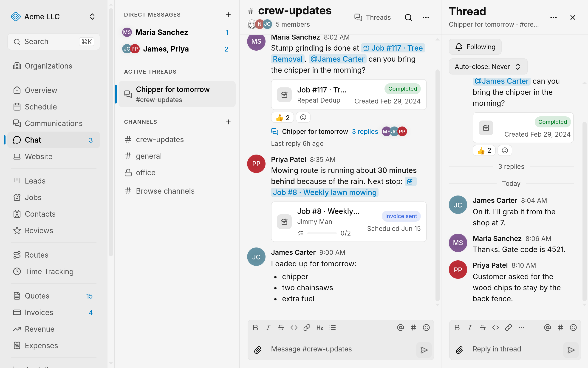Open the Schedule page from sidebar
Screen dimensions: 588x368
point(54,107)
